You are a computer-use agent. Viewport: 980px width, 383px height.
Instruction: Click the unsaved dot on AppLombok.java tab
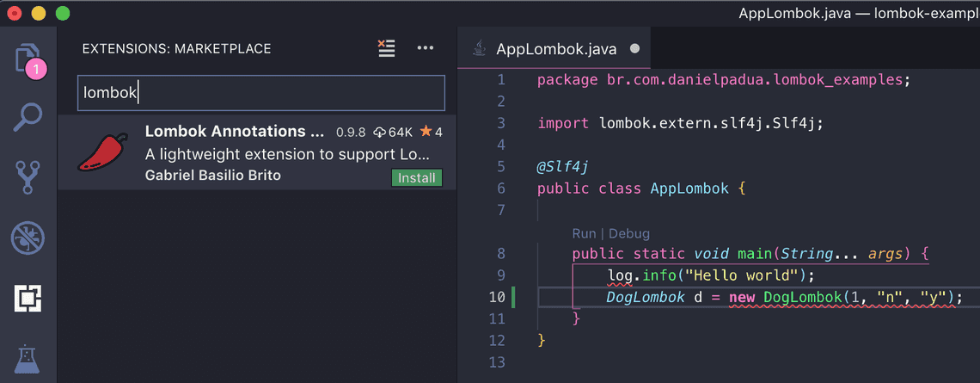(635, 49)
